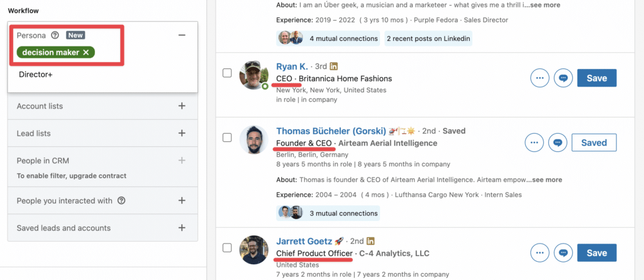Save Jarrett Goetz as a lead
Viewport: 644px width, 280px height.
pyautogui.click(x=597, y=252)
